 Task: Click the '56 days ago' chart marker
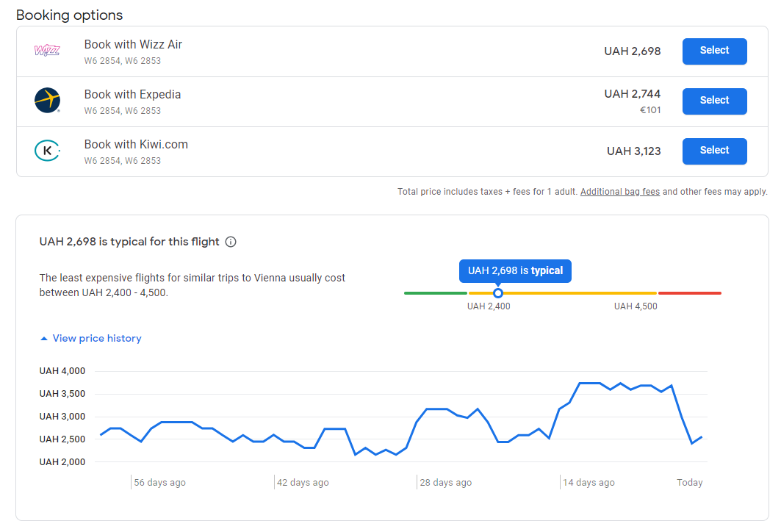click(x=159, y=483)
